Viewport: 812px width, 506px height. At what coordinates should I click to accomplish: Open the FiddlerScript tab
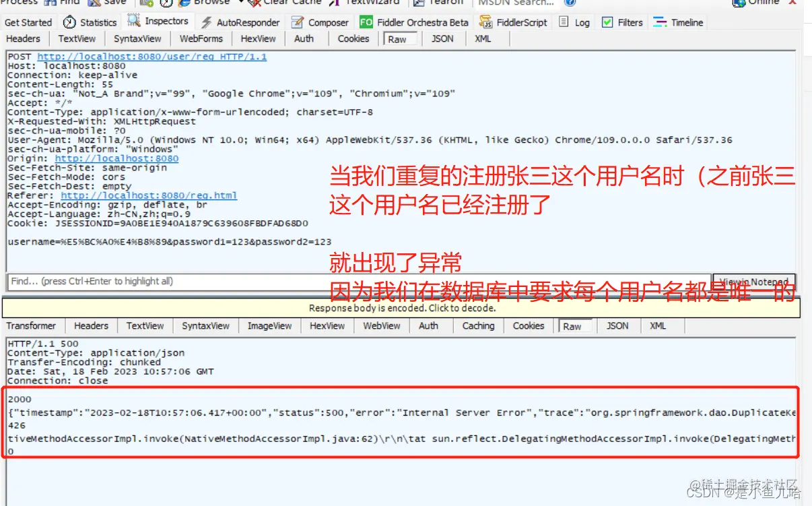(513, 22)
